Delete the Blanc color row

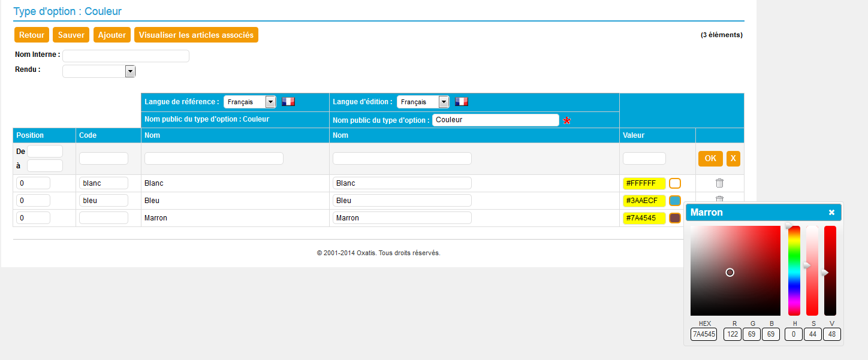pos(719,183)
